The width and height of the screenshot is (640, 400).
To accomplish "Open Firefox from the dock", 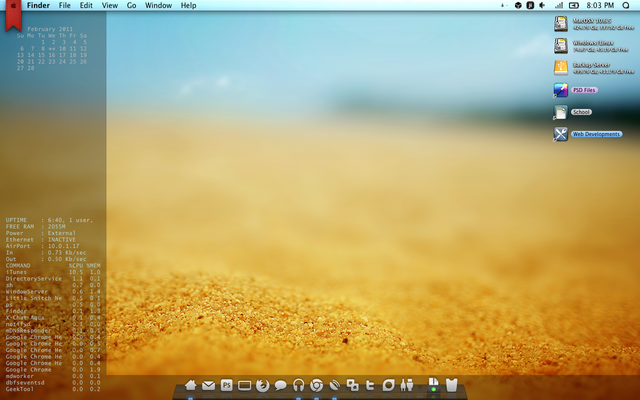I will [x=263, y=385].
